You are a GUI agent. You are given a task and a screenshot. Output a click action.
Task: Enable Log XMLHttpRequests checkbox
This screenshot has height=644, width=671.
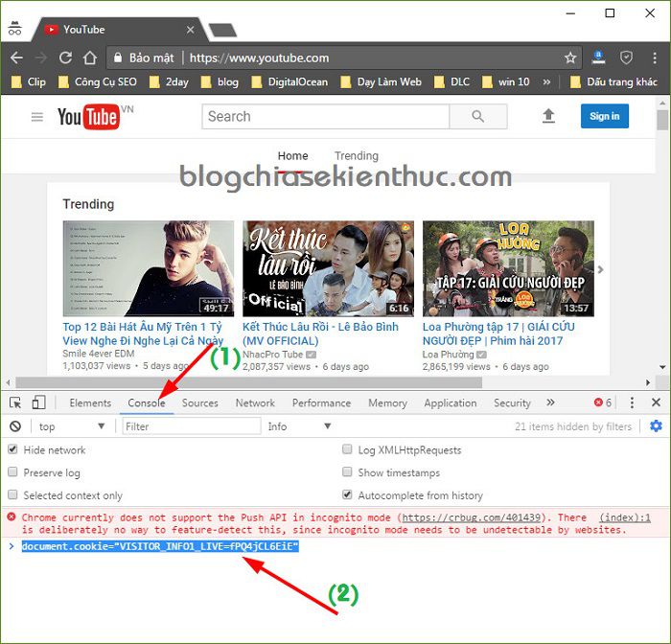347,449
